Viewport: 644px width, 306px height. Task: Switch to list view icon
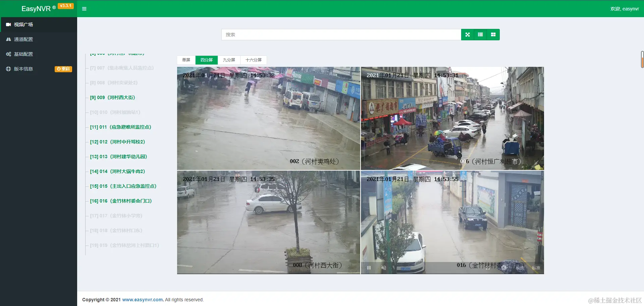[x=480, y=35]
